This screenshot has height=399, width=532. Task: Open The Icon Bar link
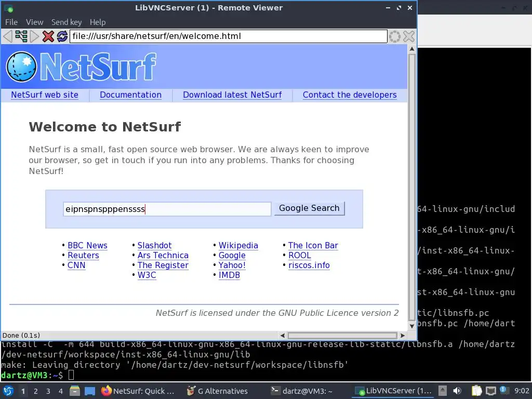[x=313, y=245]
